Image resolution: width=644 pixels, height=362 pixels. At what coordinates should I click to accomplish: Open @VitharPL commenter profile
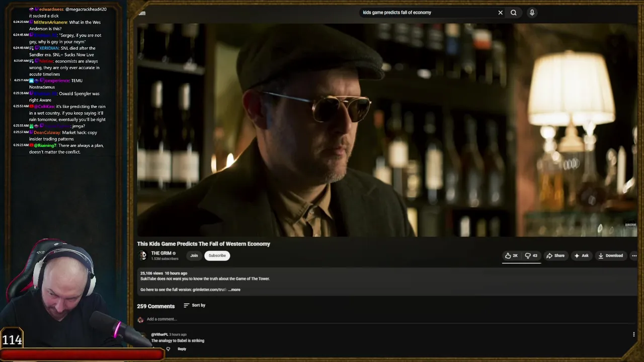click(x=159, y=334)
